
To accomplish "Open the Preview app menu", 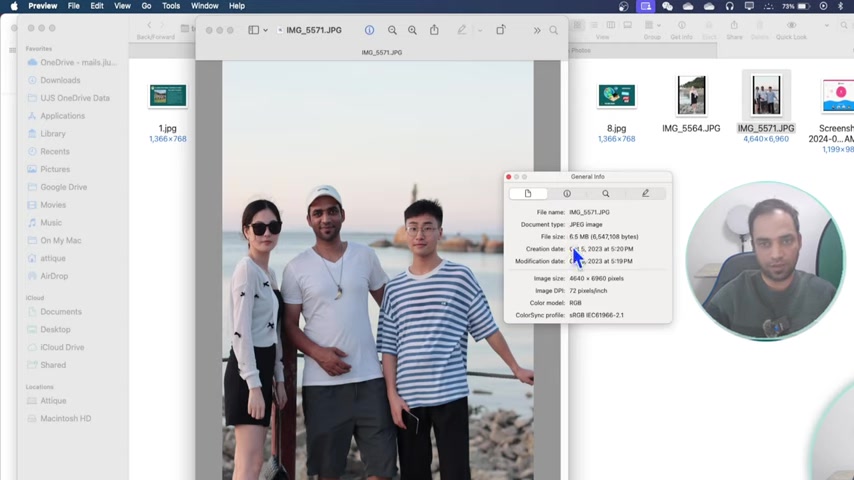I will 42,6.
